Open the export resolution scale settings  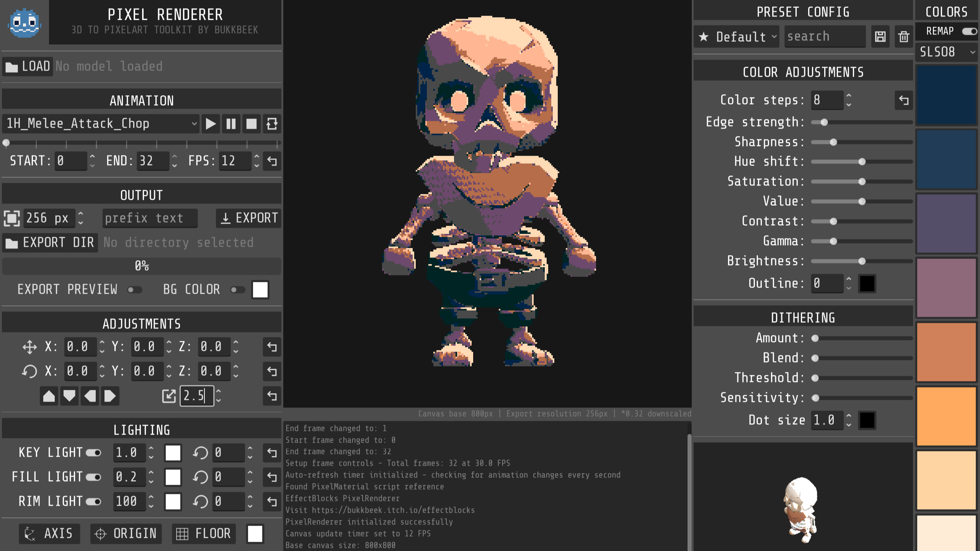coord(13,218)
